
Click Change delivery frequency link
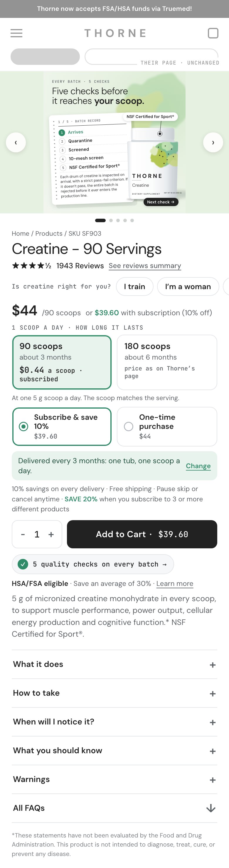click(x=198, y=466)
